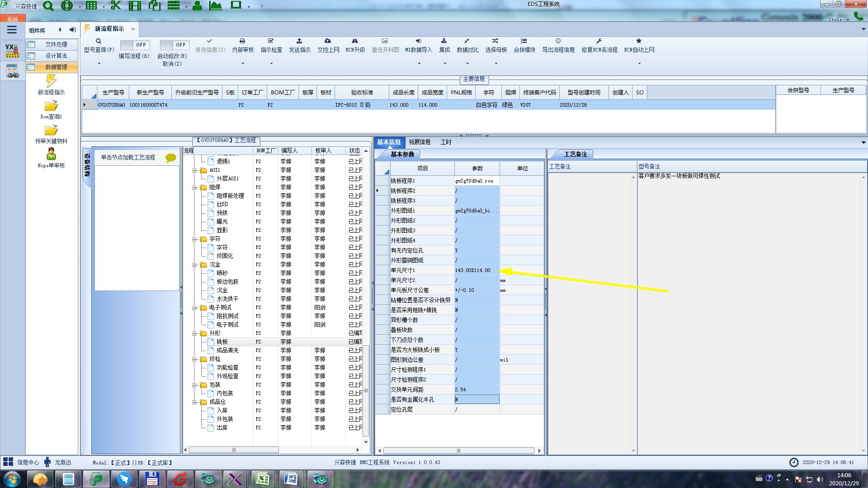
Task: Open 新流程指示 lightning icon in sidebar
Action: [x=51, y=81]
